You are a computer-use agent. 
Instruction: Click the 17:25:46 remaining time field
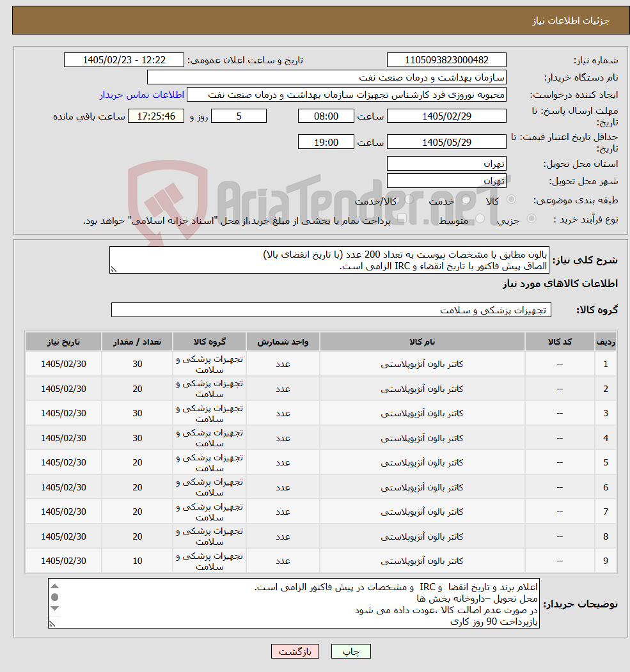pos(156,116)
